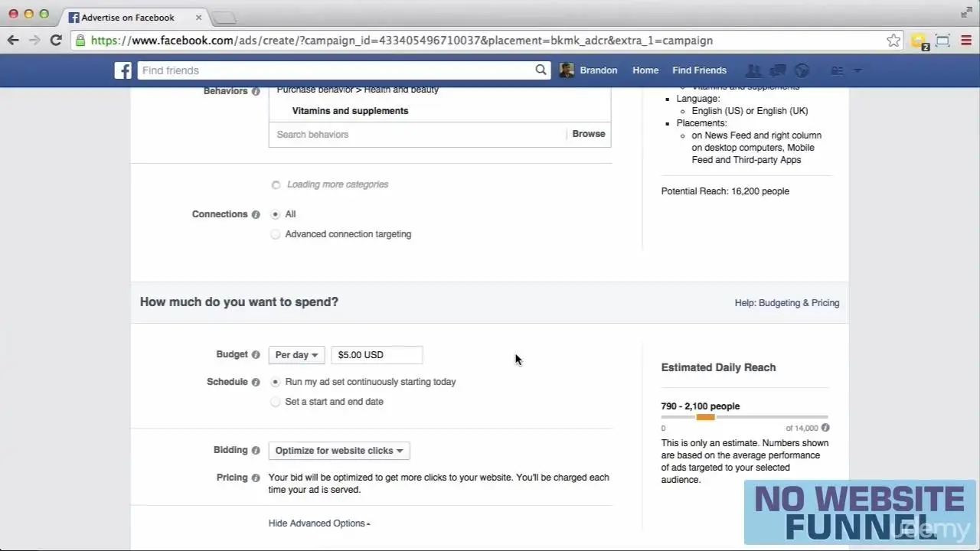Viewport: 980px width, 551px height.
Task: Click the Search behaviors input field
Action: [x=417, y=135]
